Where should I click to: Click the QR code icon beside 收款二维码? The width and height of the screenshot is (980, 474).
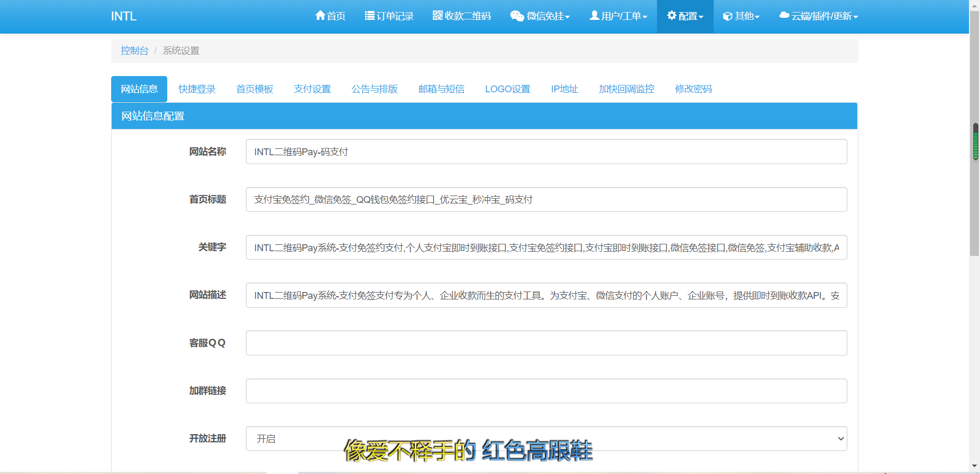pyautogui.click(x=437, y=16)
